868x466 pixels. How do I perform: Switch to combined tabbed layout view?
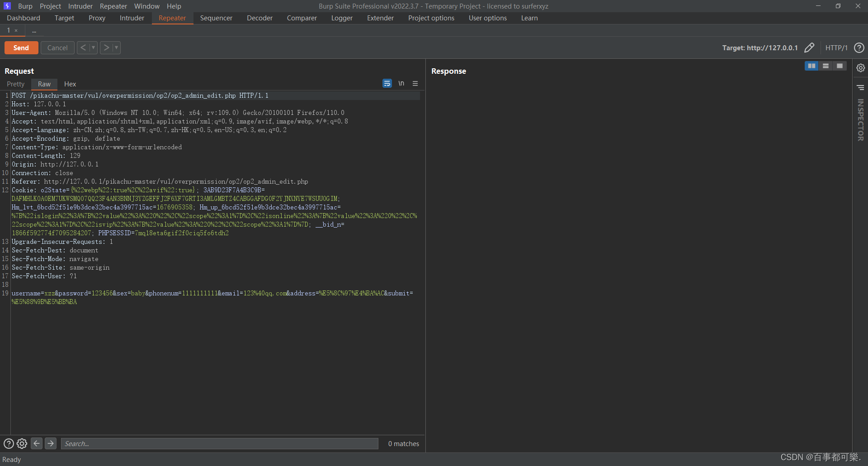point(840,66)
